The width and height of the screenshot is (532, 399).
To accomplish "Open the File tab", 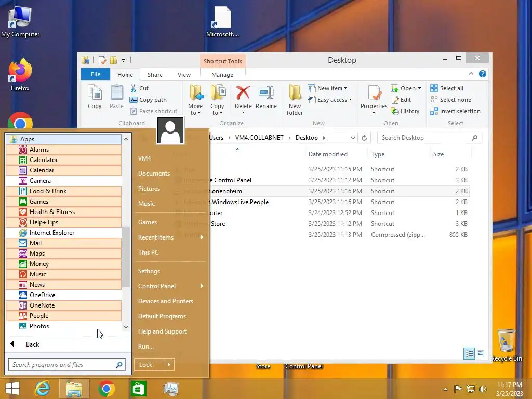I will coord(96,74).
